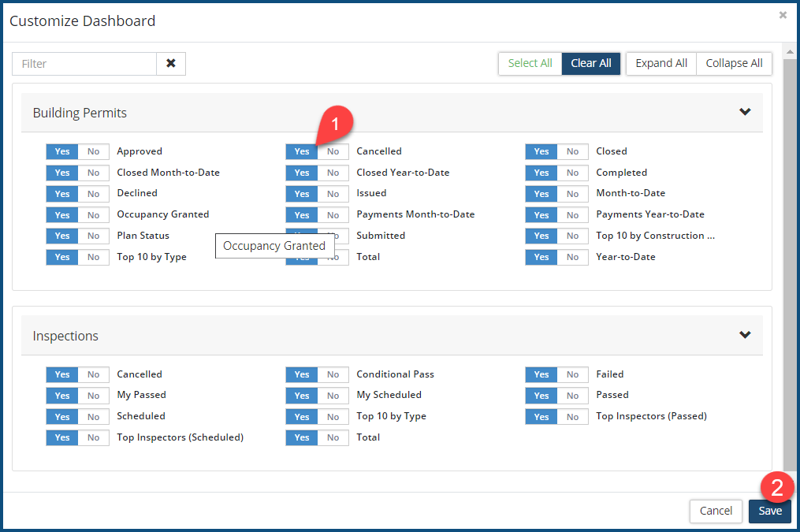Screen dimensions: 800x532
Task: Turn off Top Inspectors (Scheduled) toggle
Action: click(94, 438)
